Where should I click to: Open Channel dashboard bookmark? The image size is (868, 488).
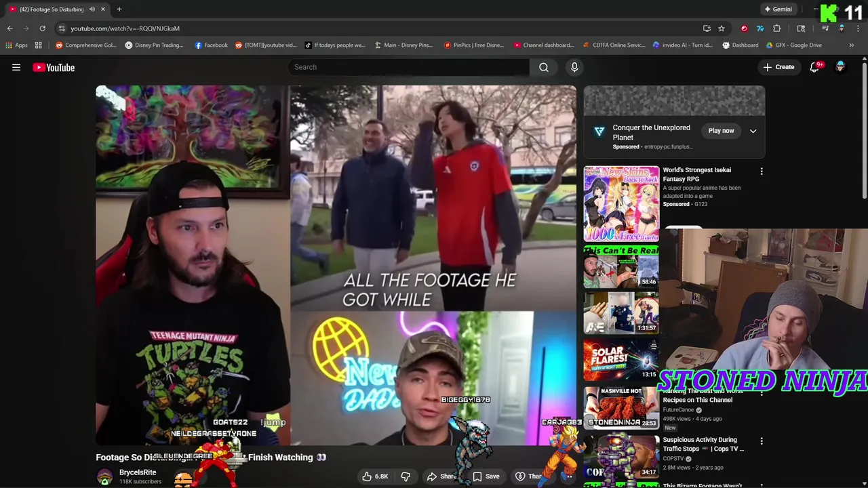(543, 45)
